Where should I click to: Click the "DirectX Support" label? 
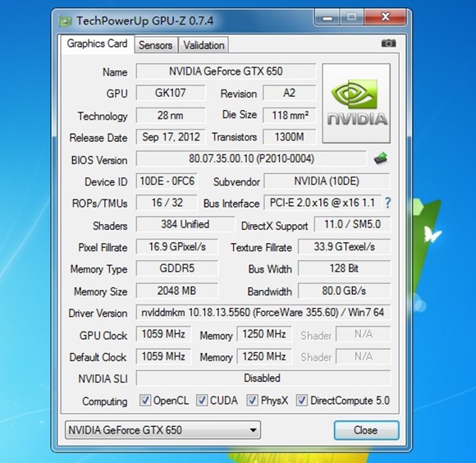[x=274, y=226]
